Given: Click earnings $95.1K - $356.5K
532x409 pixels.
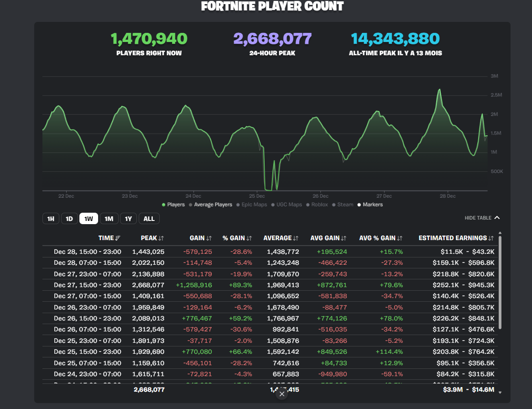Looking at the screenshot, I should tap(465, 363).
